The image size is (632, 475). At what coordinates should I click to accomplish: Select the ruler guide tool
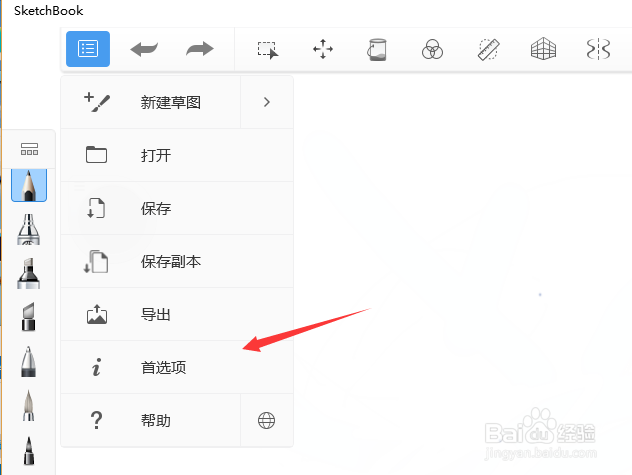pos(489,50)
